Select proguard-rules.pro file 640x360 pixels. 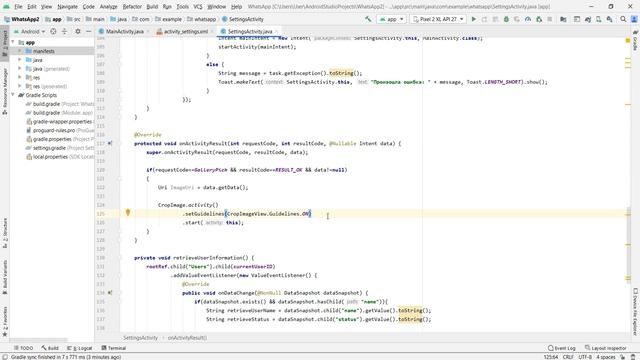point(60,130)
